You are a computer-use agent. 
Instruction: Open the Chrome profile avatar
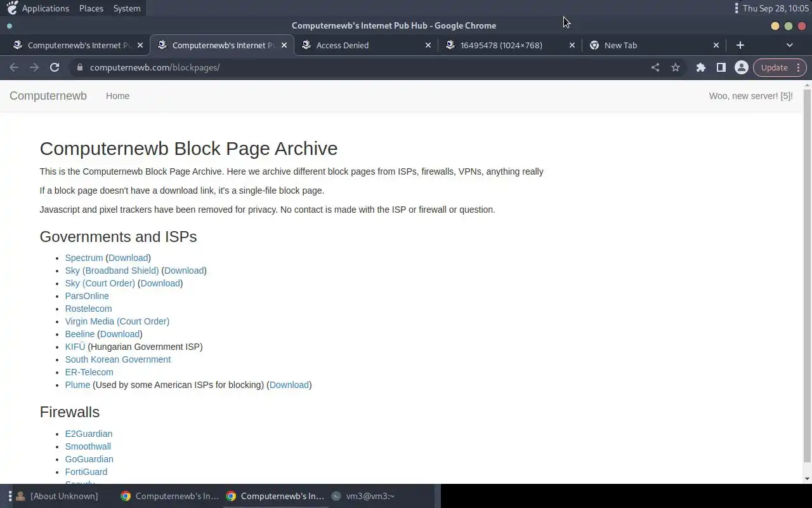pyautogui.click(x=741, y=67)
